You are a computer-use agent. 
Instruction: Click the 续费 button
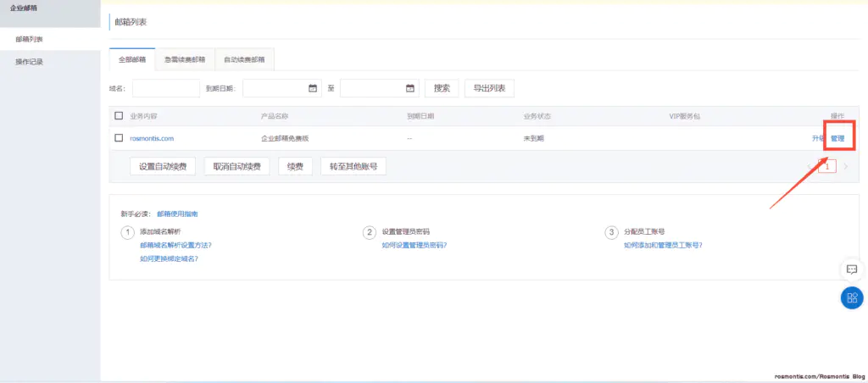[x=295, y=166]
